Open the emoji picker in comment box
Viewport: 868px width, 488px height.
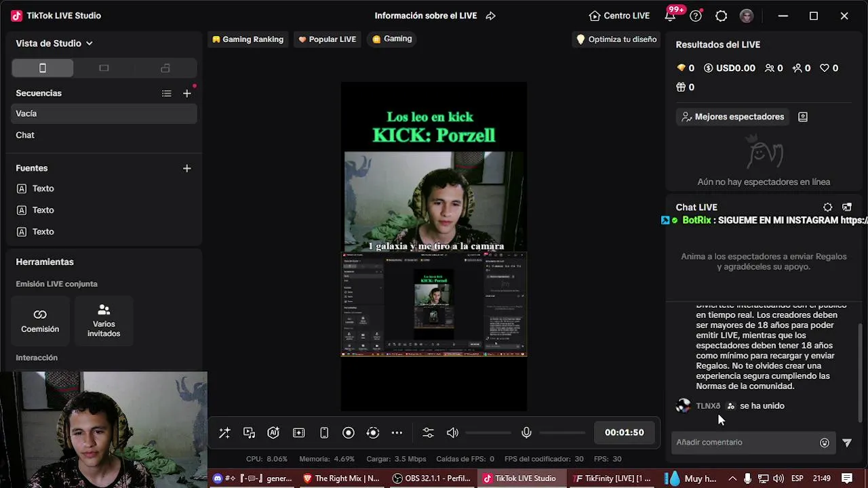(825, 443)
